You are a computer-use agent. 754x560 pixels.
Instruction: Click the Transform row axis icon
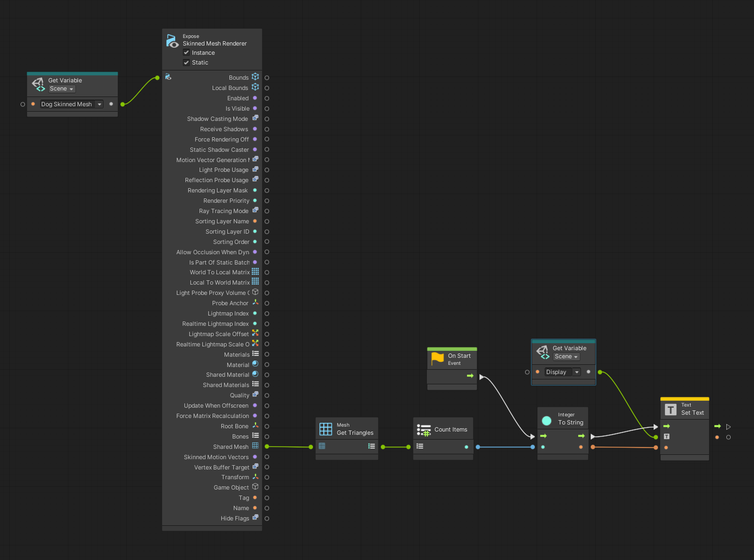[x=255, y=477]
